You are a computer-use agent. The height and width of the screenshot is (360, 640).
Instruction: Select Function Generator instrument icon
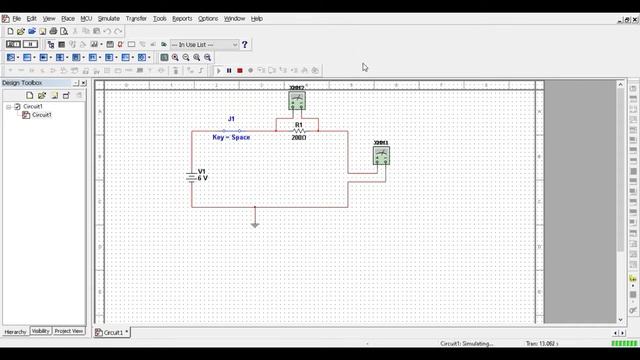tap(633, 99)
